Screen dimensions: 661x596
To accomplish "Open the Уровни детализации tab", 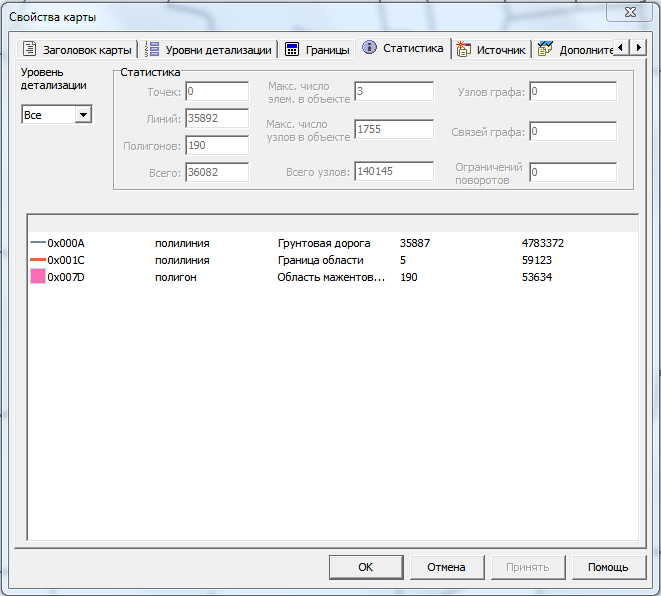I will point(217,49).
